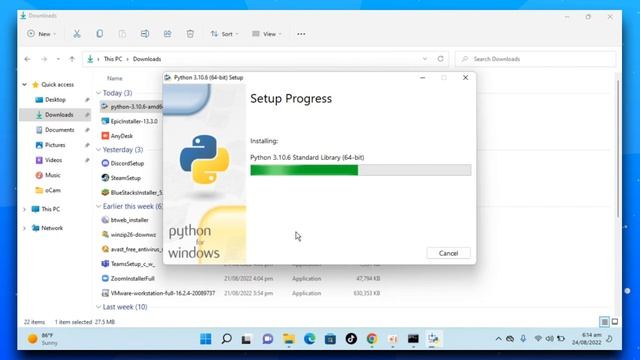Open Music in the navigation pane
The image size is (640, 360).
pos(52,175)
